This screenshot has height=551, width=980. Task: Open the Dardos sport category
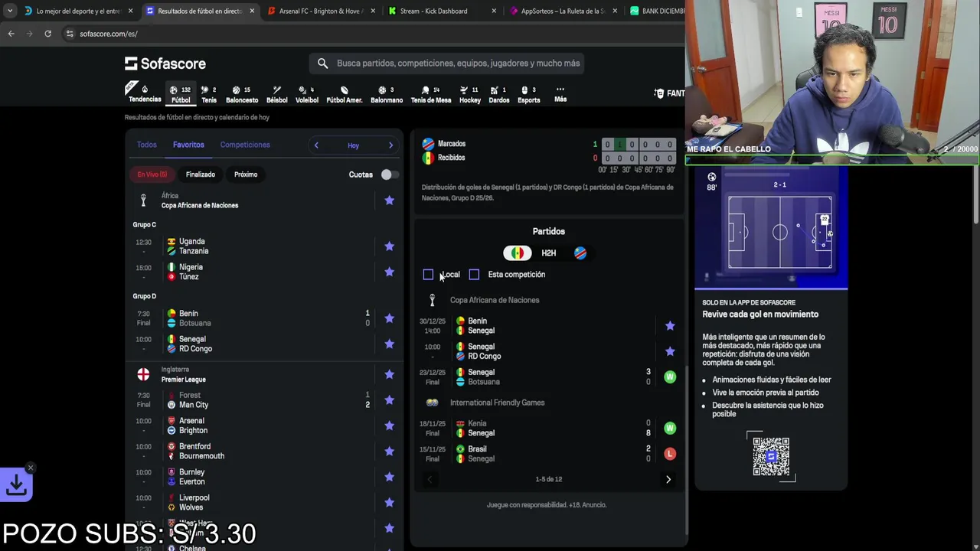pos(498,94)
